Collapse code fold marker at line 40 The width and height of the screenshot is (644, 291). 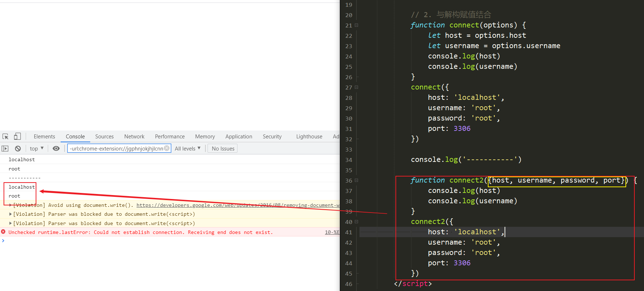356,222
